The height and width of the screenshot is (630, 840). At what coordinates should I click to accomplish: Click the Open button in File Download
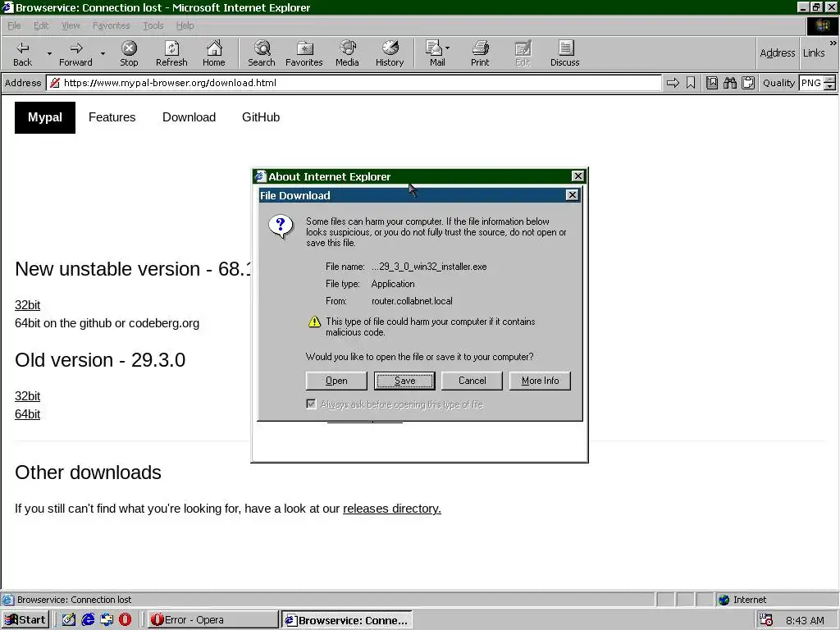(x=336, y=381)
